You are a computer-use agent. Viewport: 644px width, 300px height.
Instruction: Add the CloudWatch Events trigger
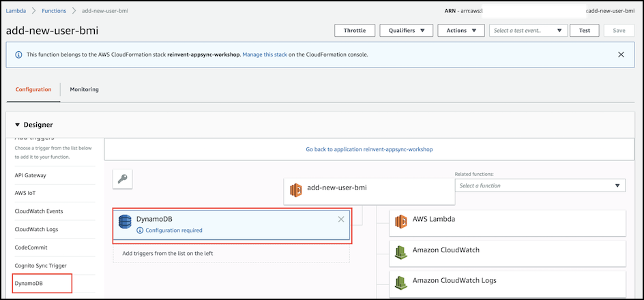pyautogui.click(x=39, y=211)
